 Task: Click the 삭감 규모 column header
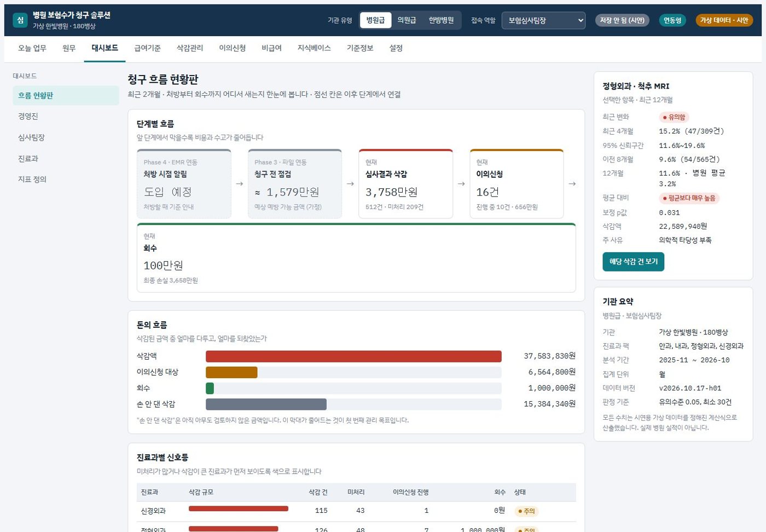pyautogui.click(x=201, y=493)
